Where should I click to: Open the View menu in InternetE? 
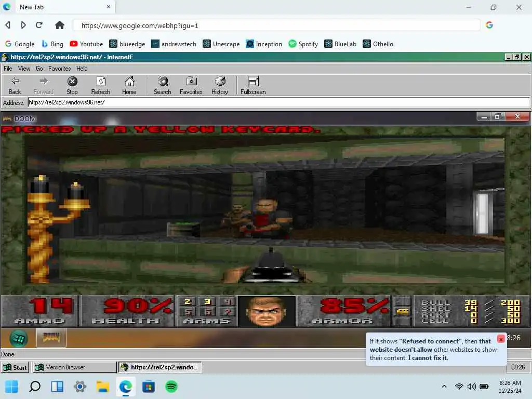coord(24,69)
